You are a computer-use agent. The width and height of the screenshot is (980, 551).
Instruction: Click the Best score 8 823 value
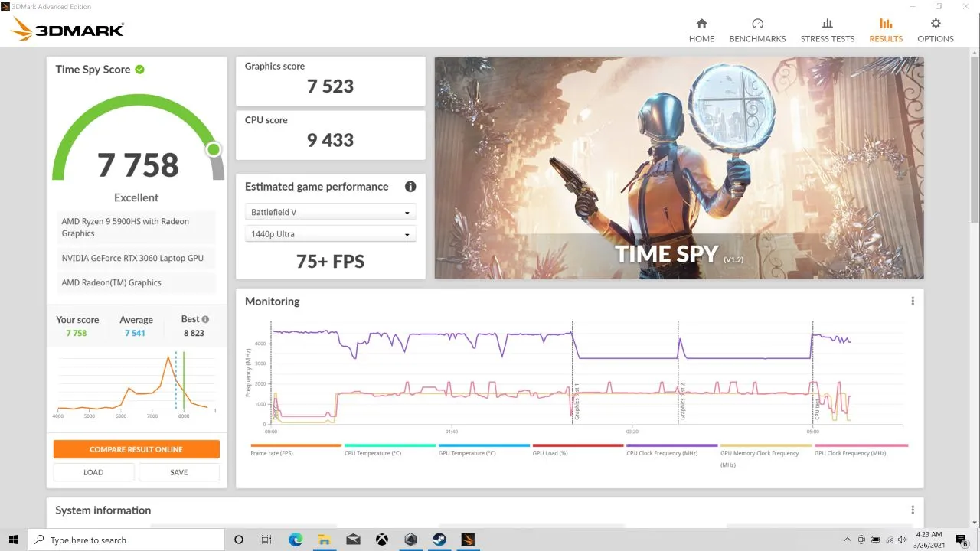[x=194, y=334]
